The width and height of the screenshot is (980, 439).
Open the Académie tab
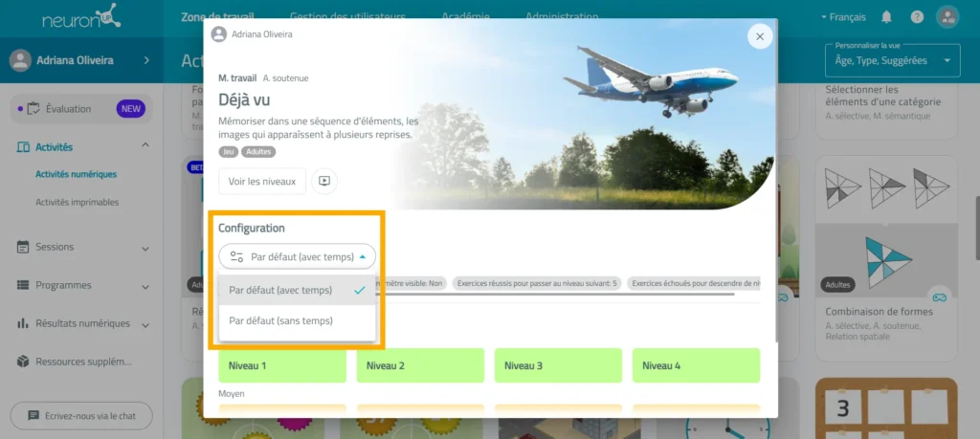point(466,17)
